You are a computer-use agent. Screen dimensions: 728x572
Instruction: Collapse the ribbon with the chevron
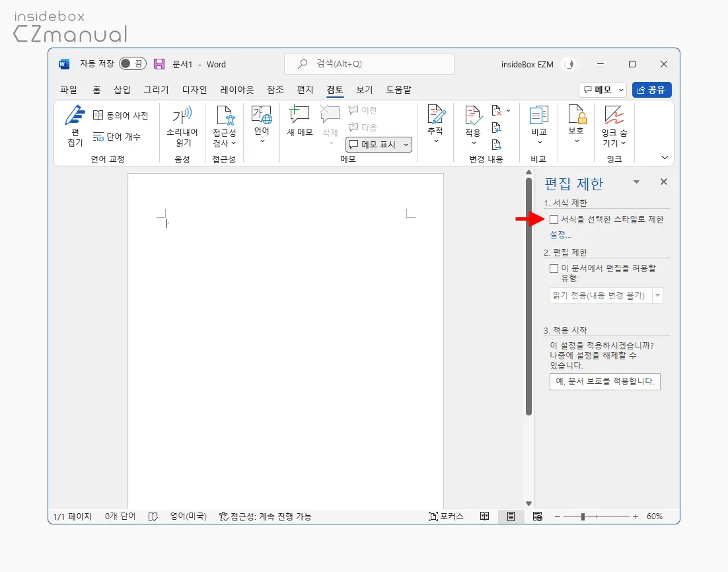pyautogui.click(x=665, y=158)
